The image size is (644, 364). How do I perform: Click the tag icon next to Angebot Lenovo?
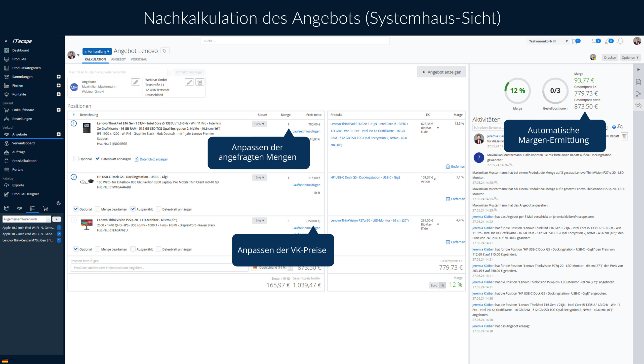tap(165, 51)
